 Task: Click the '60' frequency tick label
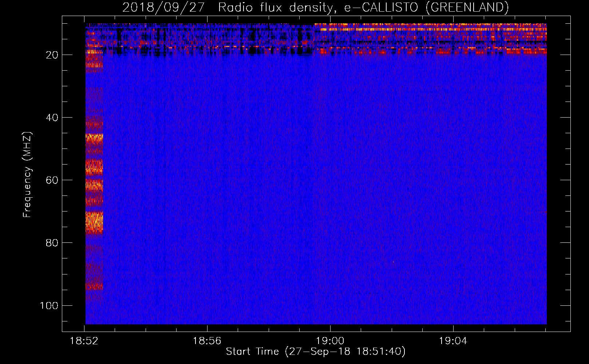click(x=52, y=180)
